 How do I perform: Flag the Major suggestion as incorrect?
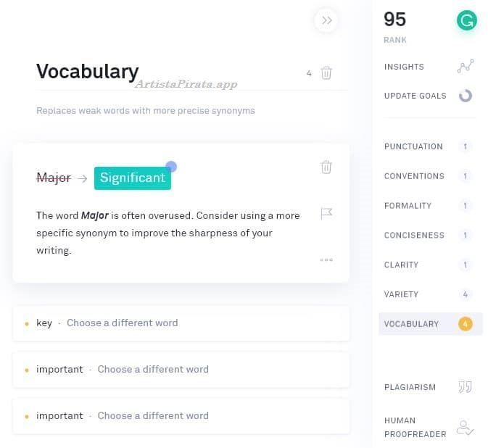coord(326,214)
